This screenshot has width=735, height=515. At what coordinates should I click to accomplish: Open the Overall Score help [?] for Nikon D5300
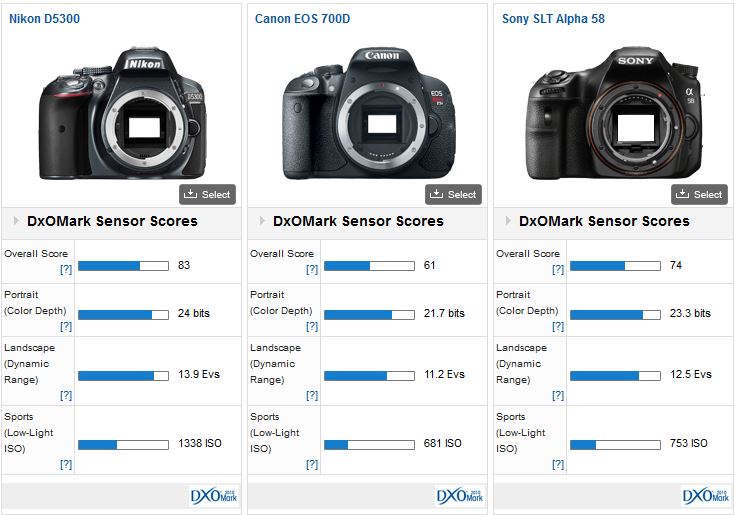click(x=65, y=270)
